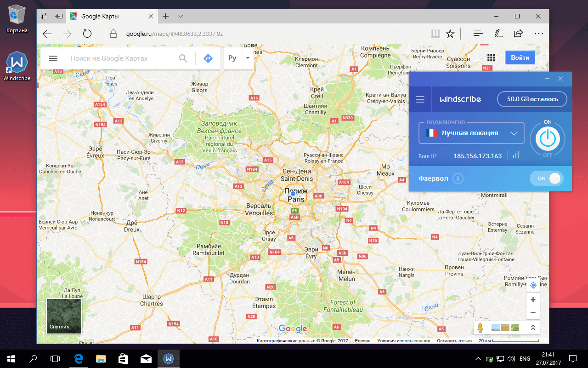
Task: Open the Лучшая локация location dropdown
Action: 471,133
